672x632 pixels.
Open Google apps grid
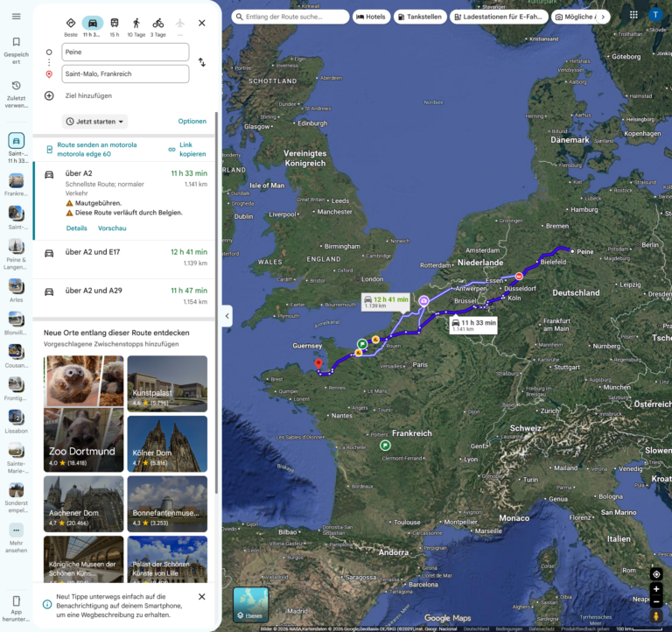pos(633,15)
